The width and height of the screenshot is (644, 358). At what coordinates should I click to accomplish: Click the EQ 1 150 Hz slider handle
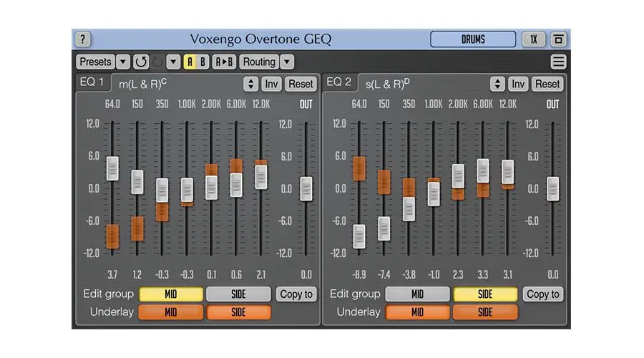coord(137,182)
